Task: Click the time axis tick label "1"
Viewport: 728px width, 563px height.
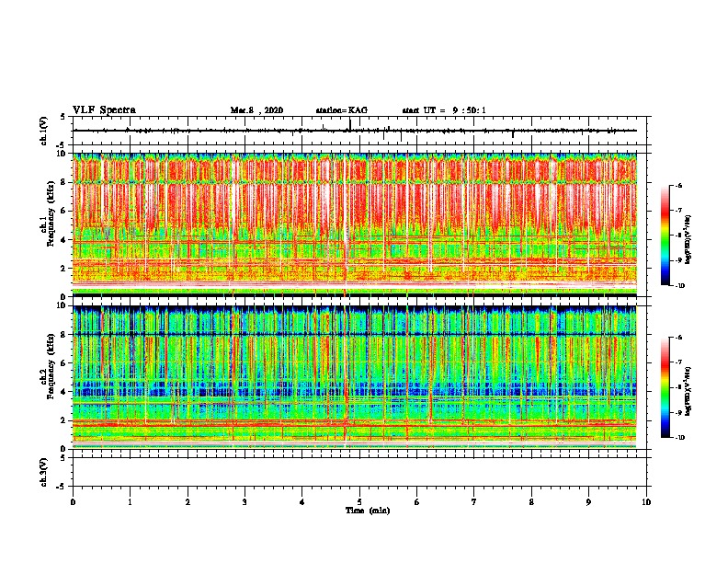Action: coord(130,502)
